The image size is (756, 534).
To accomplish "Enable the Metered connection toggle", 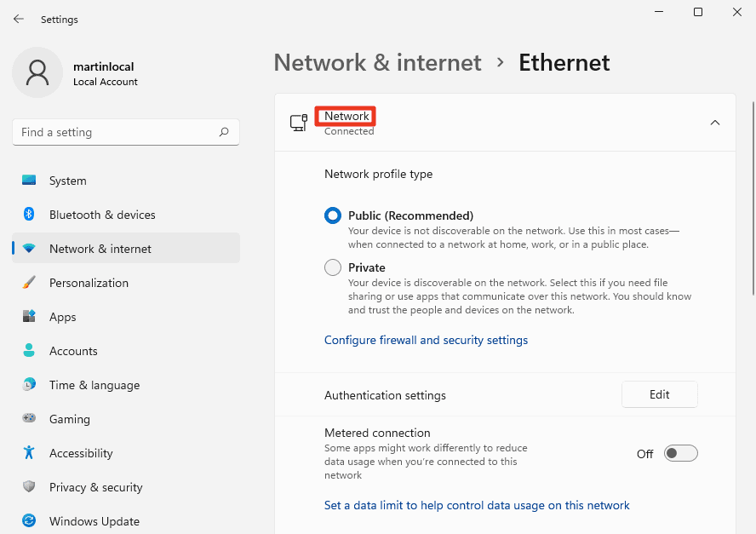I will pos(680,453).
